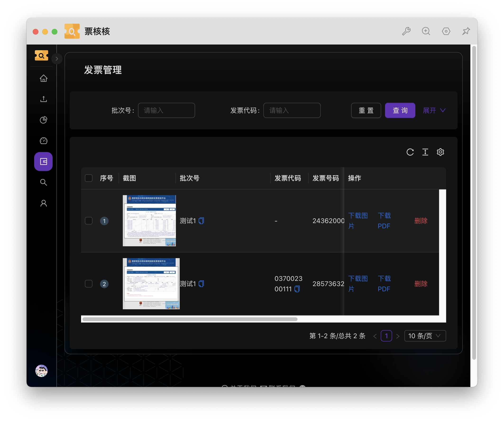Screen dimensions: 504x422
Task: Click the 发票代码 input field
Action: click(x=292, y=110)
